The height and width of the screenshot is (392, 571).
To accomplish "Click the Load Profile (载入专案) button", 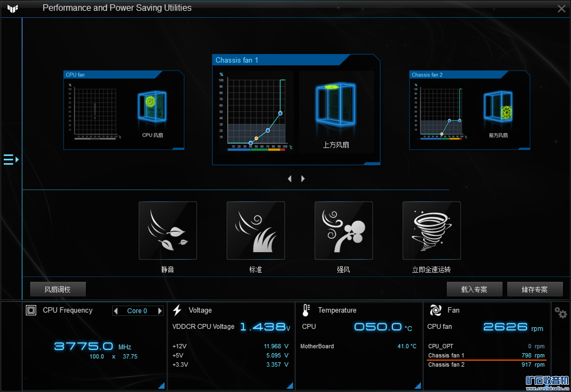I will click(474, 289).
